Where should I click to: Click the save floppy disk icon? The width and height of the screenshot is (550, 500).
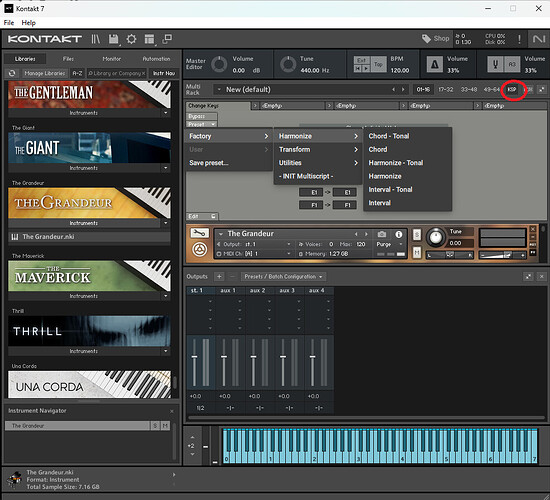pyautogui.click(x=113, y=39)
